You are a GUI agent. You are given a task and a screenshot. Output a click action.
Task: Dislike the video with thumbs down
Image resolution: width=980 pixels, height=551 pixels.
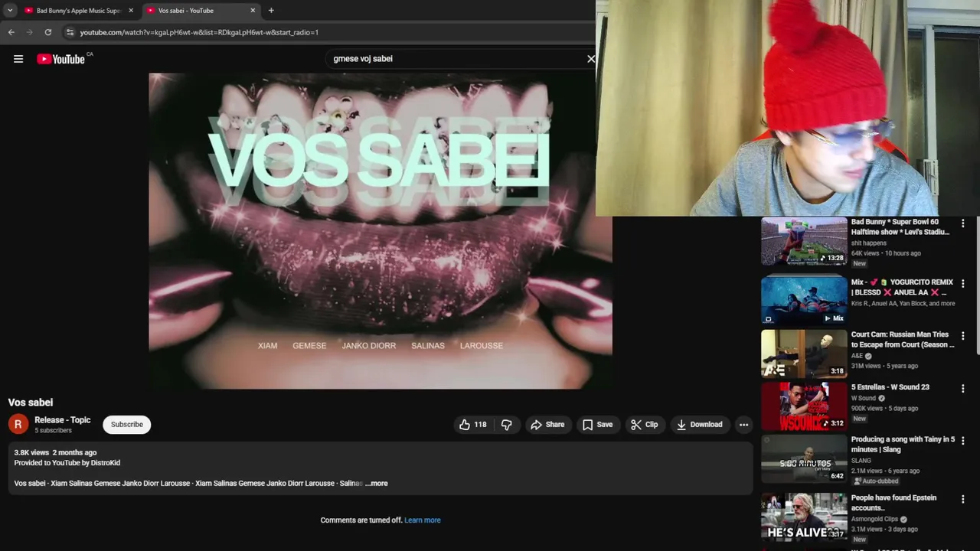pyautogui.click(x=507, y=425)
